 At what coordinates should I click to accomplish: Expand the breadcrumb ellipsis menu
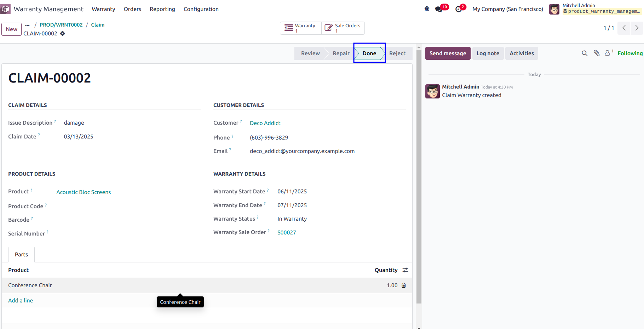[x=28, y=25]
